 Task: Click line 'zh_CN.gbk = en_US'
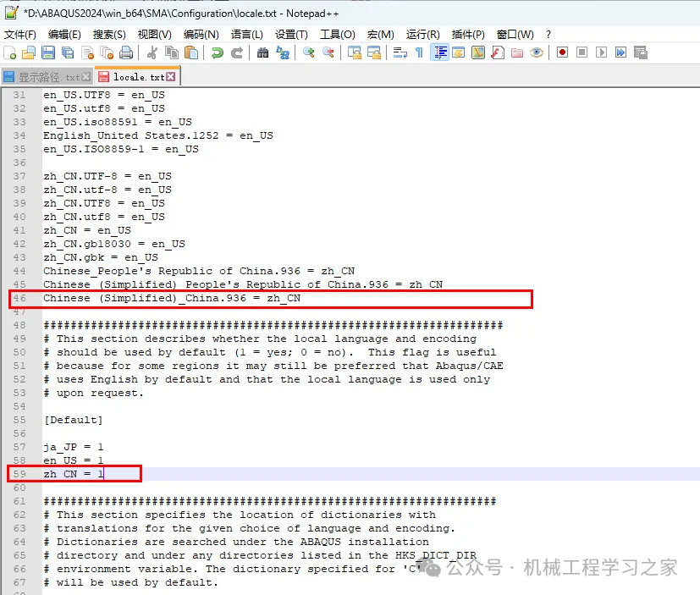pyautogui.click(x=101, y=257)
